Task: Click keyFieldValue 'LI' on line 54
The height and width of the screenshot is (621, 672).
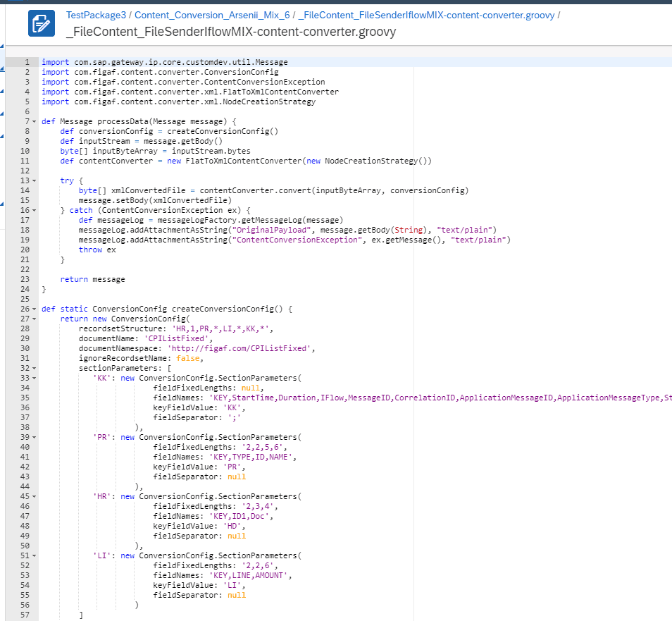Action: pos(234,585)
